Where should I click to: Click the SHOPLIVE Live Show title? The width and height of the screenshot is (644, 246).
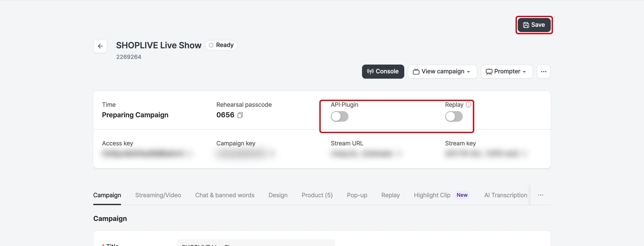[159, 45]
